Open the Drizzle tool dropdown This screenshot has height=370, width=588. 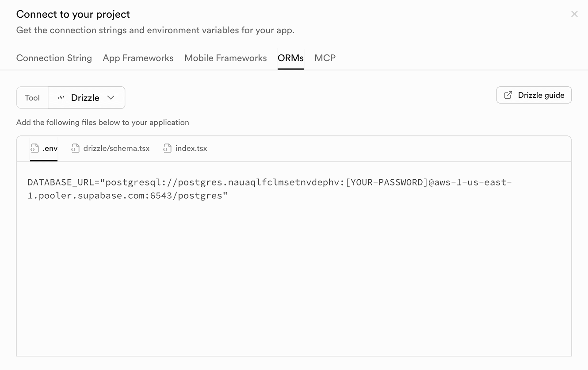point(87,97)
